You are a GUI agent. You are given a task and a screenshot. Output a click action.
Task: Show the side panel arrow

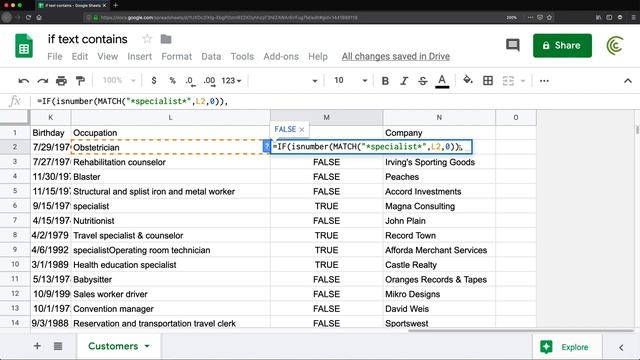621,347
